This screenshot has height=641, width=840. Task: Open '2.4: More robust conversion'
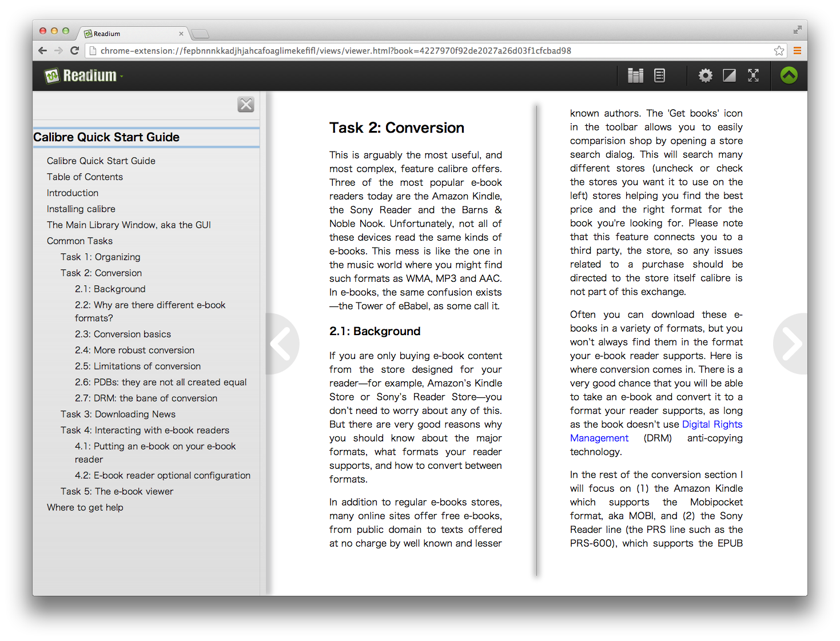coord(134,350)
